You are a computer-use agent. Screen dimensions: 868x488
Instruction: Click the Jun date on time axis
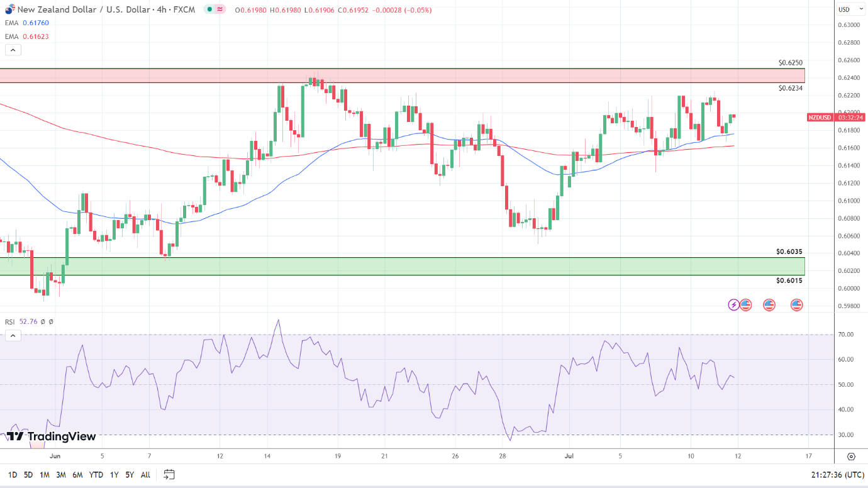(x=55, y=456)
